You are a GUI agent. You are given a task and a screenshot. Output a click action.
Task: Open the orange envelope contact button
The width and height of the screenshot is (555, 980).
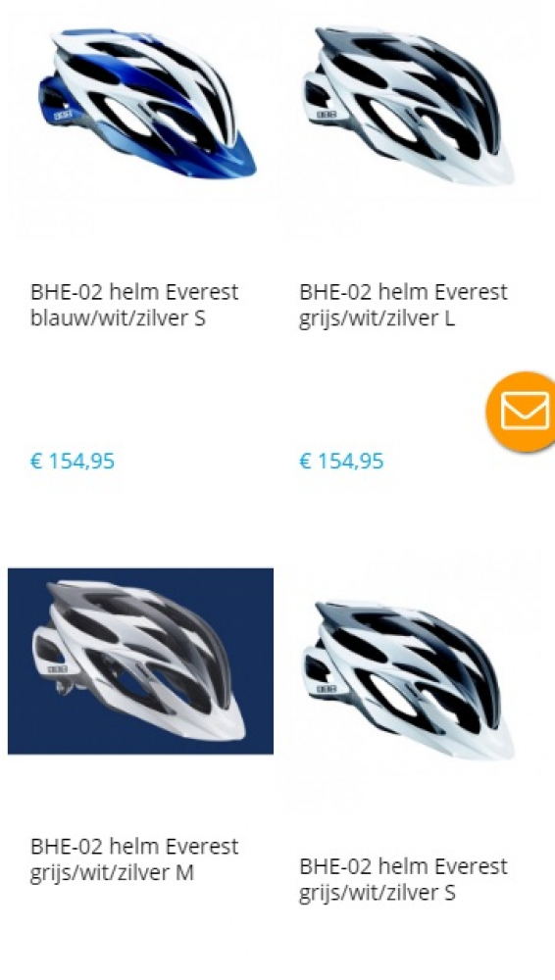[x=521, y=412]
